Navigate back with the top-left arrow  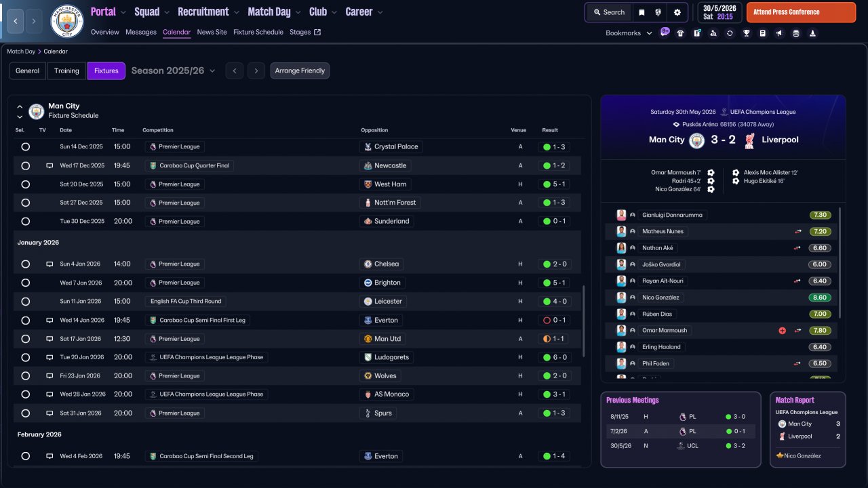(x=16, y=21)
